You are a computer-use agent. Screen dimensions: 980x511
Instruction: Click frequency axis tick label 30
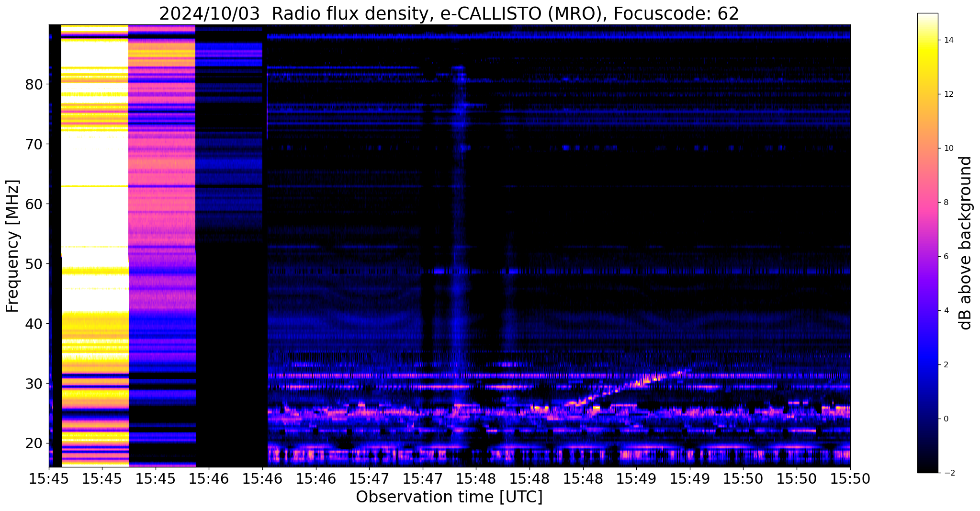34,384
